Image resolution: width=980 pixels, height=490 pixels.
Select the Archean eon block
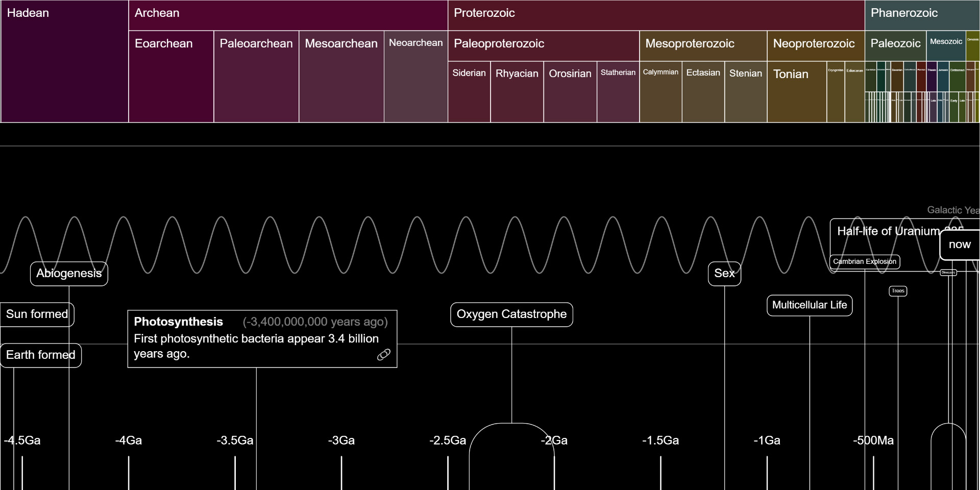click(x=286, y=14)
